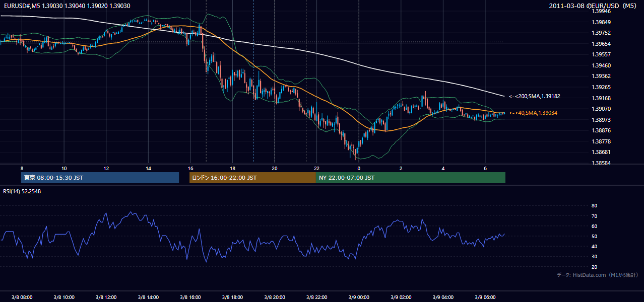
Task: Click hour tick 20 below price chart
Action: coord(275,168)
